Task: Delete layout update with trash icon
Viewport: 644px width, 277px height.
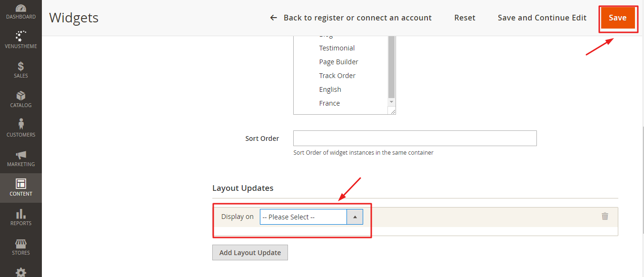Action: [605, 216]
